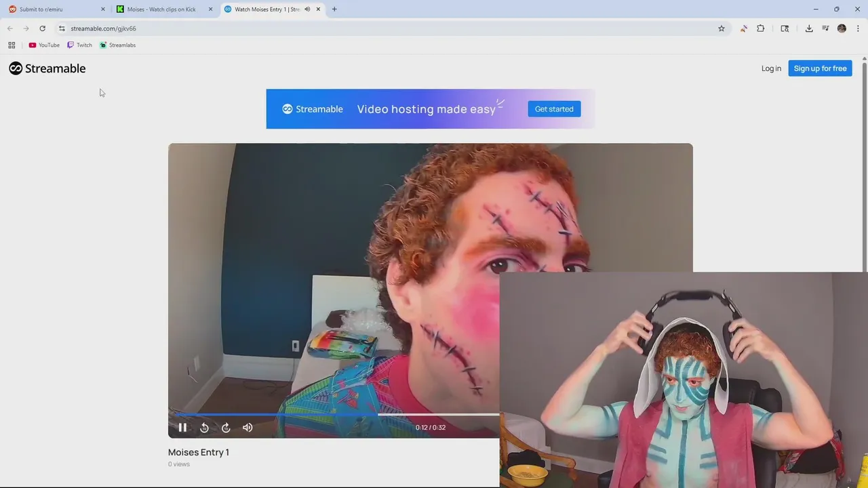Image resolution: width=868 pixels, height=488 pixels.
Task: Close the Watch Moises Entry 1 tab
Action: click(x=318, y=9)
